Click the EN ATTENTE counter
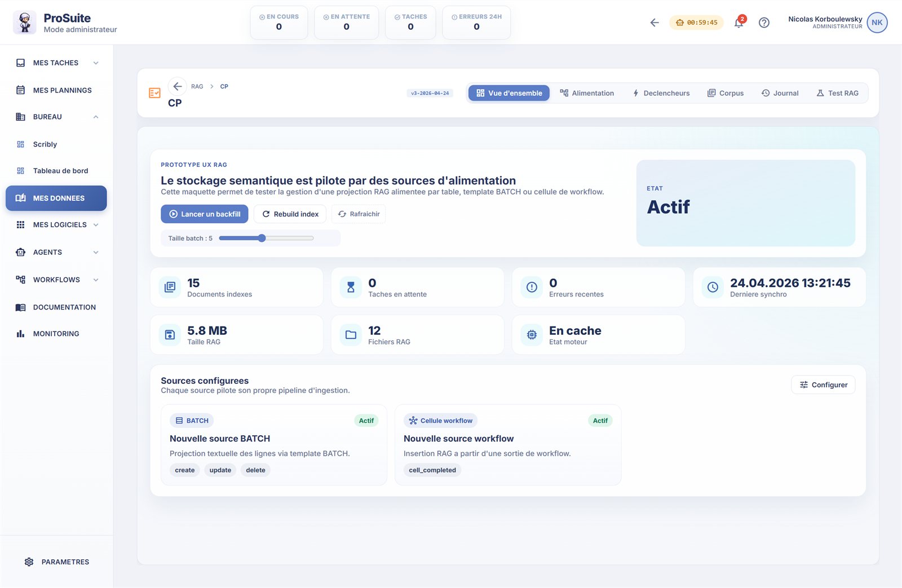902x588 pixels. pos(346,23)
